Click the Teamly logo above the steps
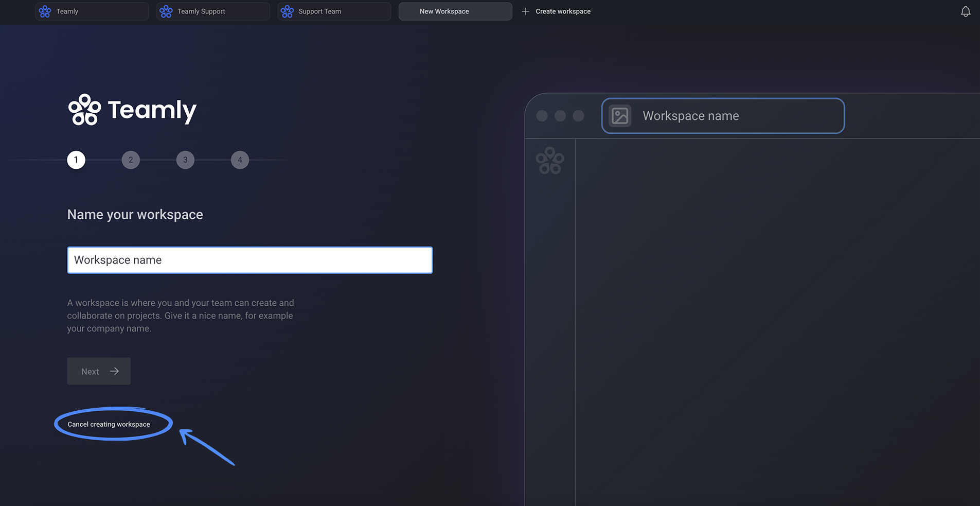Screen dimensions: 980x506 pyautogui.click(x=132, y=110)
